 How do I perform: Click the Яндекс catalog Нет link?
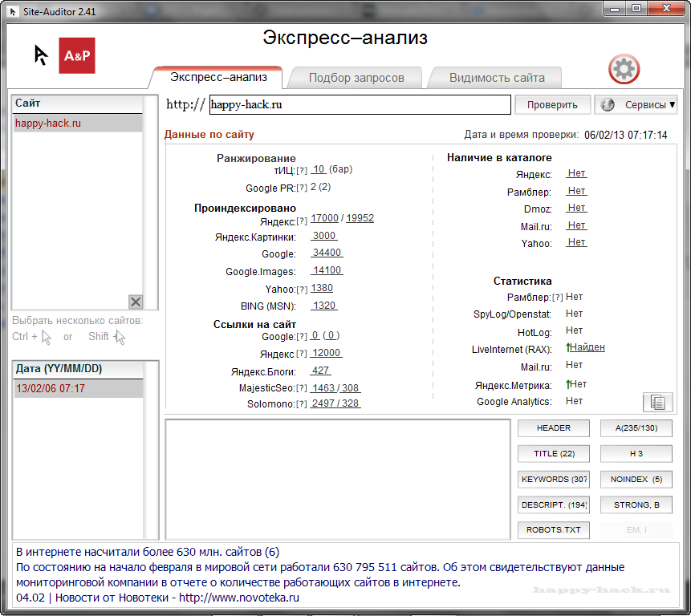(576, 173)
